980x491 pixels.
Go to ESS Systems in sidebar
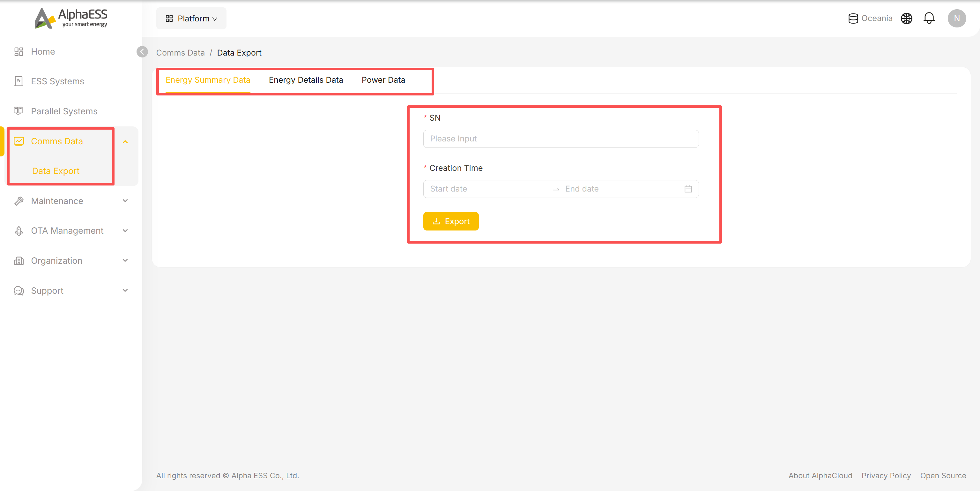point(57,81)
